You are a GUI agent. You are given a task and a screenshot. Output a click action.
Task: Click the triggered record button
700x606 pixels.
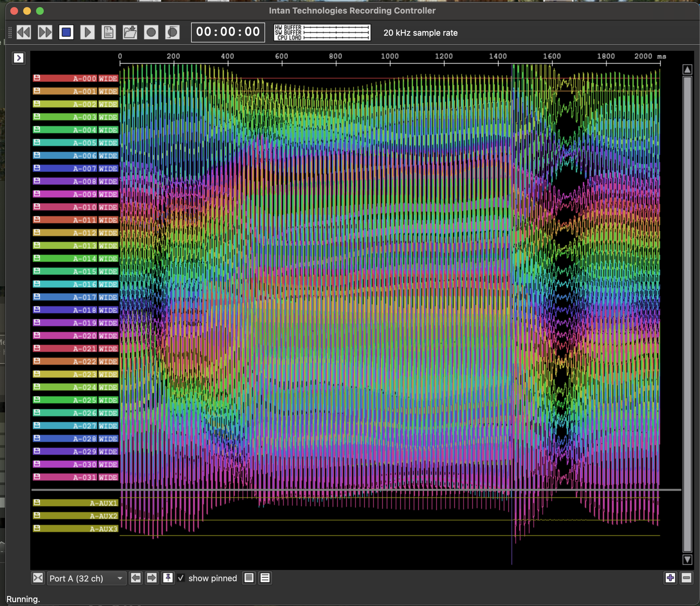click(173, 32)
